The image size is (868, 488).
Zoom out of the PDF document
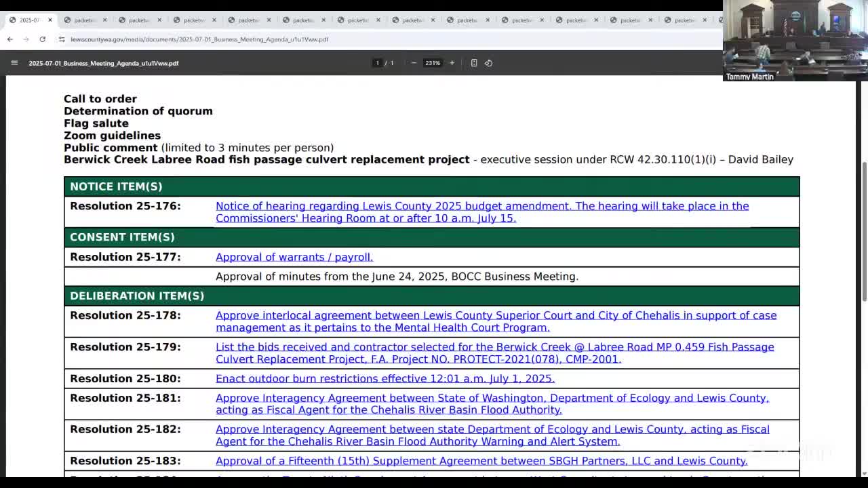[x=414, y=63]
